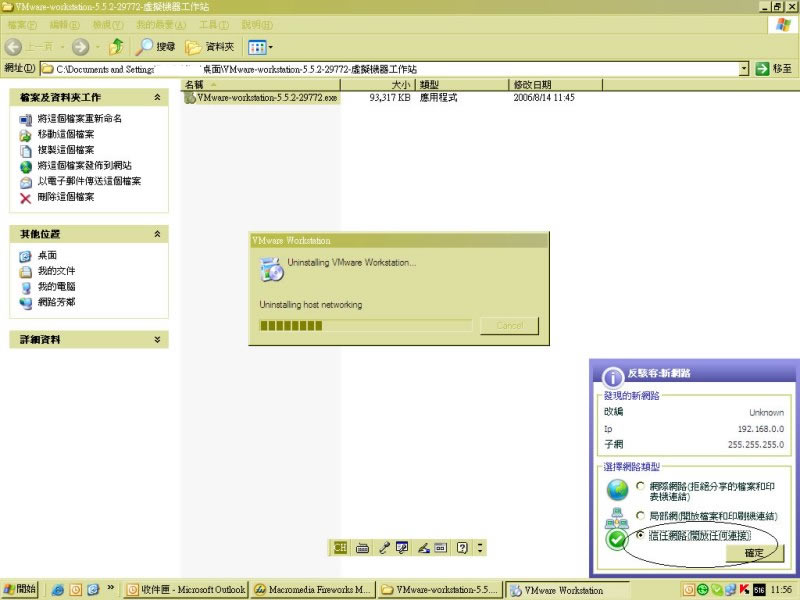The width and height of the screenshot is (800, 600).
Task: Click the Kaspersky K tray icon
Action: [744, 590]
